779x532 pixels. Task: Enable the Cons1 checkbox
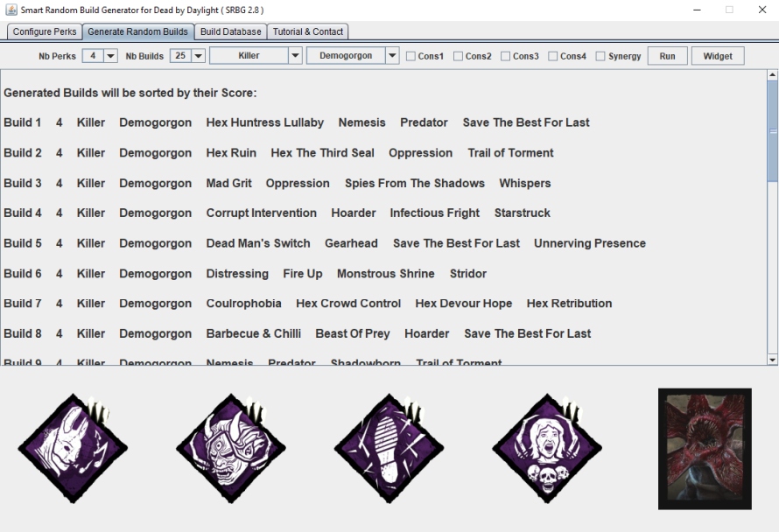click(411, 56)
